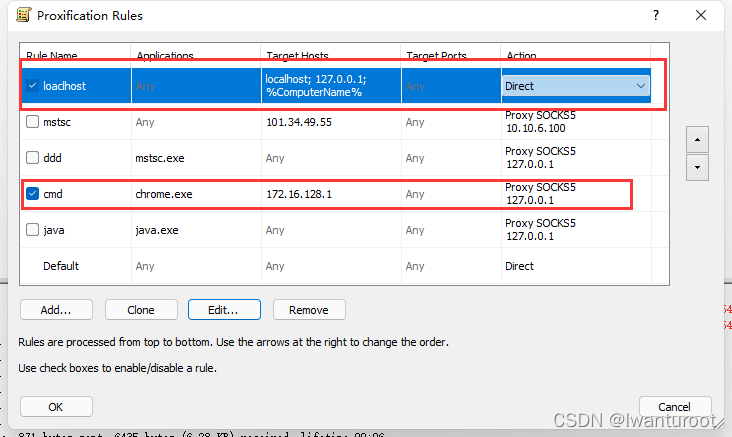Click the mstsc.exe application cell

pyautogui.click(x=160, y=158)
